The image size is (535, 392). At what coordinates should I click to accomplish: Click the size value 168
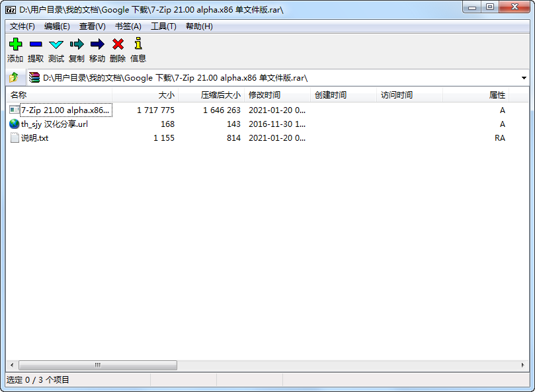pyautogui.click(x=167, y=124)
